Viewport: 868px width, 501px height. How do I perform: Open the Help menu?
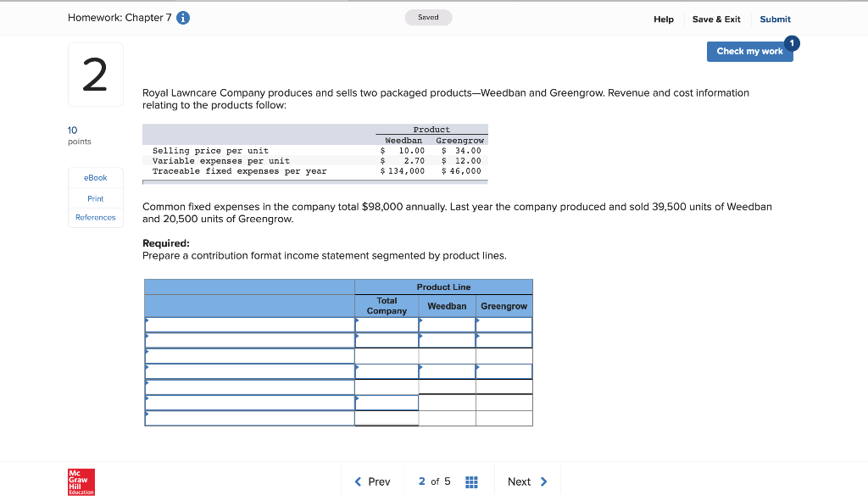point(664,19)
